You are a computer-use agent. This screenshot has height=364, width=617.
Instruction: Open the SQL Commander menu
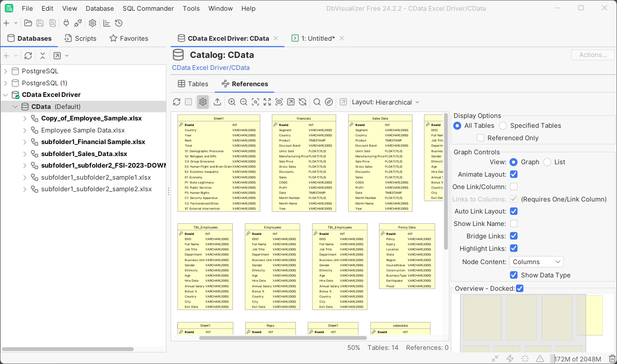(x=148, y=9)
